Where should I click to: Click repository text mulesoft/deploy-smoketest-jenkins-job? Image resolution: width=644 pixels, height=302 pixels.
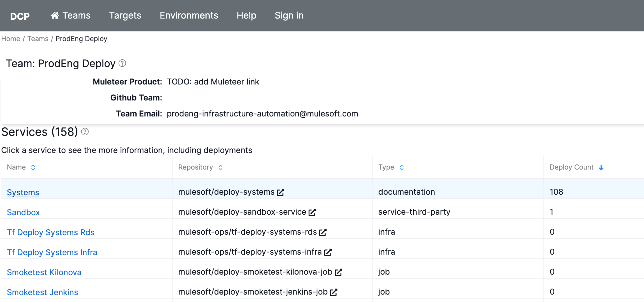pyautogui.click(x=253, y=292)
